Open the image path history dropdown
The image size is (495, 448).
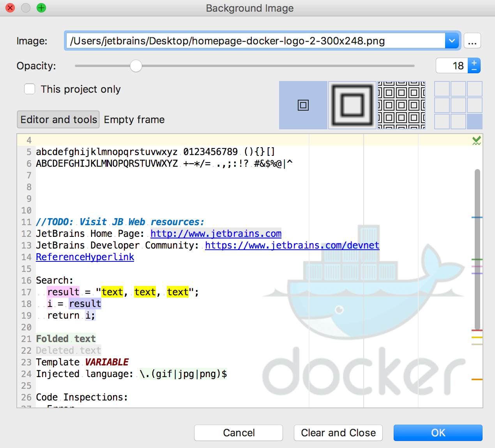click(452, 41)
